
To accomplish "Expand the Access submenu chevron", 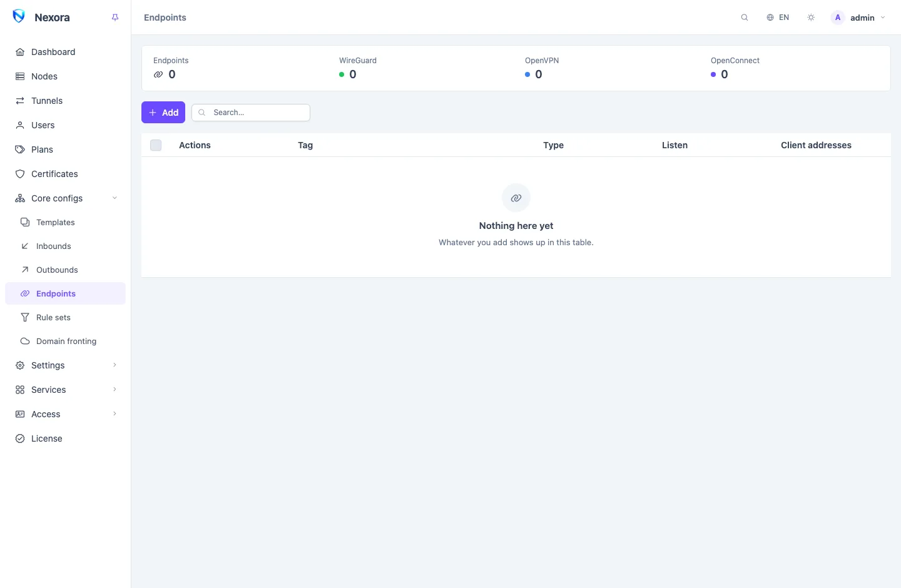I will coord(115,414).
